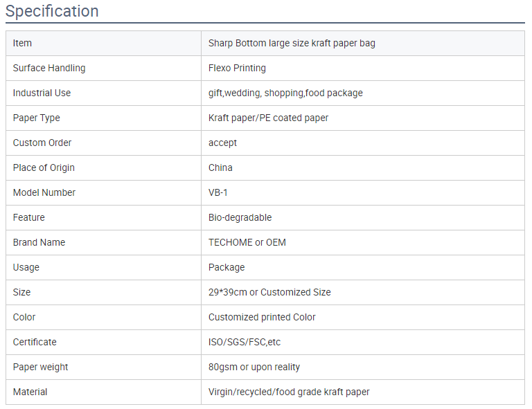Click Sharp Bottom large size kraft paper bag
Image resolution: width=532 pixels, height=409 pixels.
pos(292,44)
